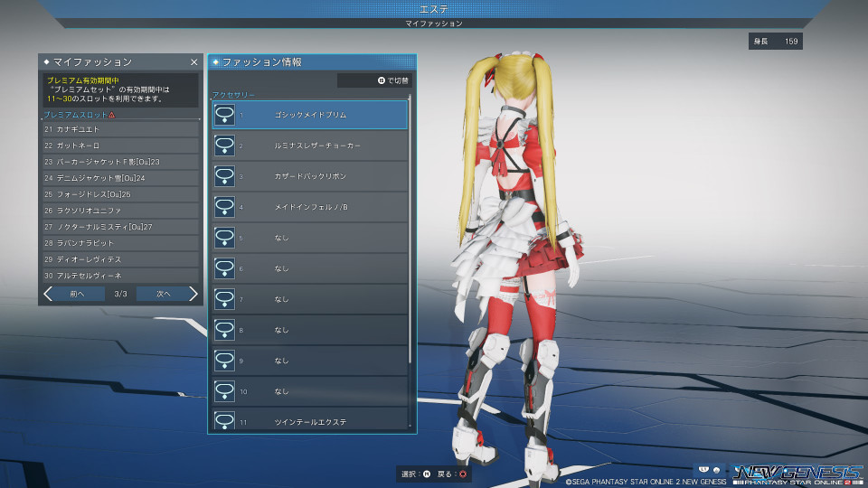Viewport: 868px width, 488px height.
Task: Click accessory icon for ルミナスレザーチョーカー
Action: pyautogui.click(x=224, y=145)
